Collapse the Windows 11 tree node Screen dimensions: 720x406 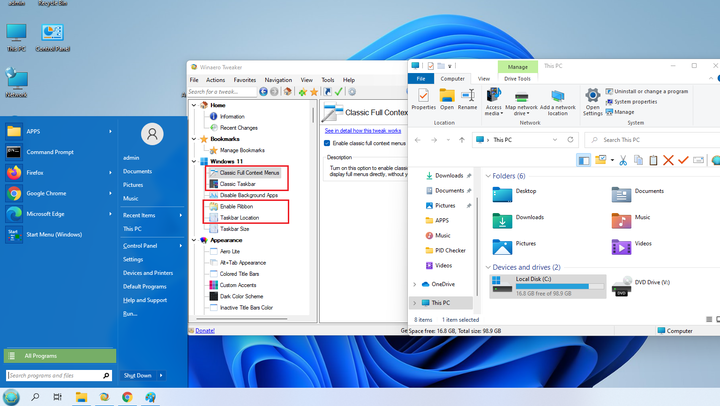click(194, 161)
